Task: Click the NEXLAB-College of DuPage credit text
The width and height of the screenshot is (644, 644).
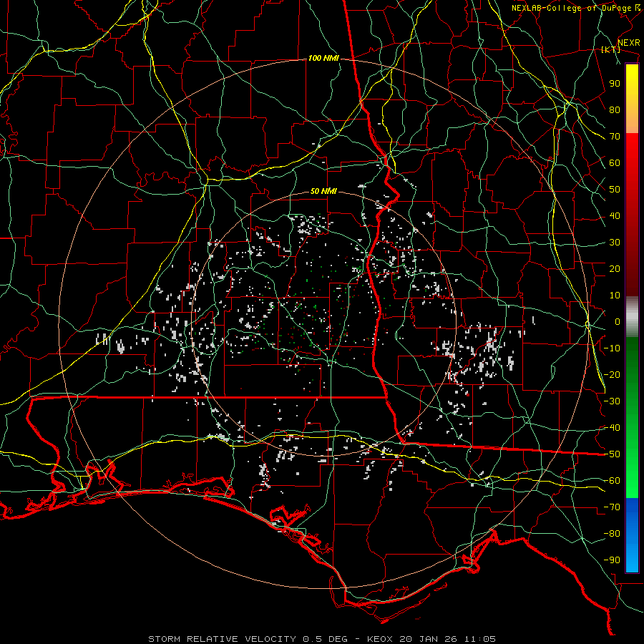Action: (575, 8)
